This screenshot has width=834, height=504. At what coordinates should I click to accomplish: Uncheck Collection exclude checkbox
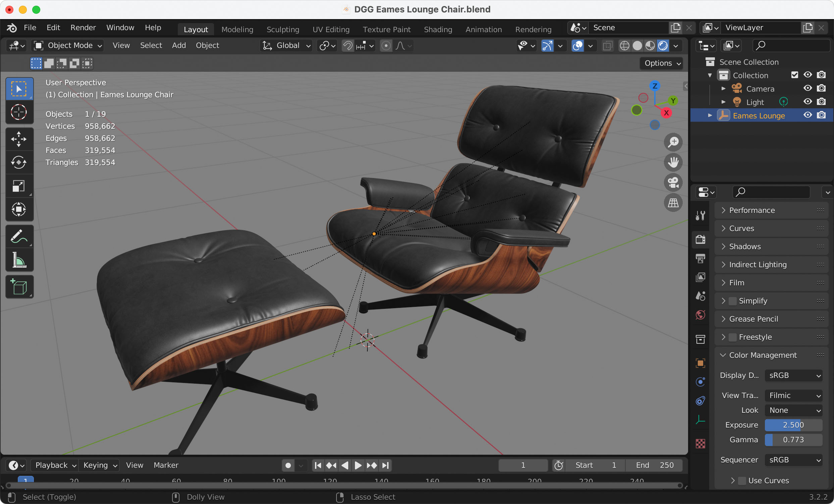click(794, 75)
